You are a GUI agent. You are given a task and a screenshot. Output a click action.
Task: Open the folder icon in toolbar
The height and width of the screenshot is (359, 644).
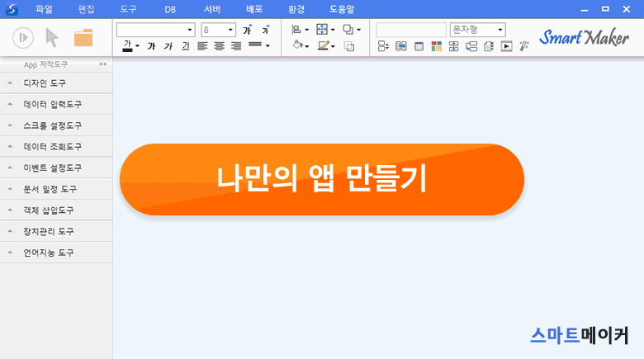pos(83,37)
